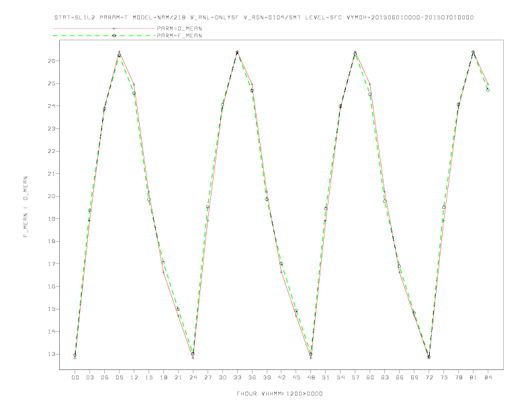This screenshot has height=411, width=532.
Task: Click the y-axis tick label 26
Action: pos(52,61)
